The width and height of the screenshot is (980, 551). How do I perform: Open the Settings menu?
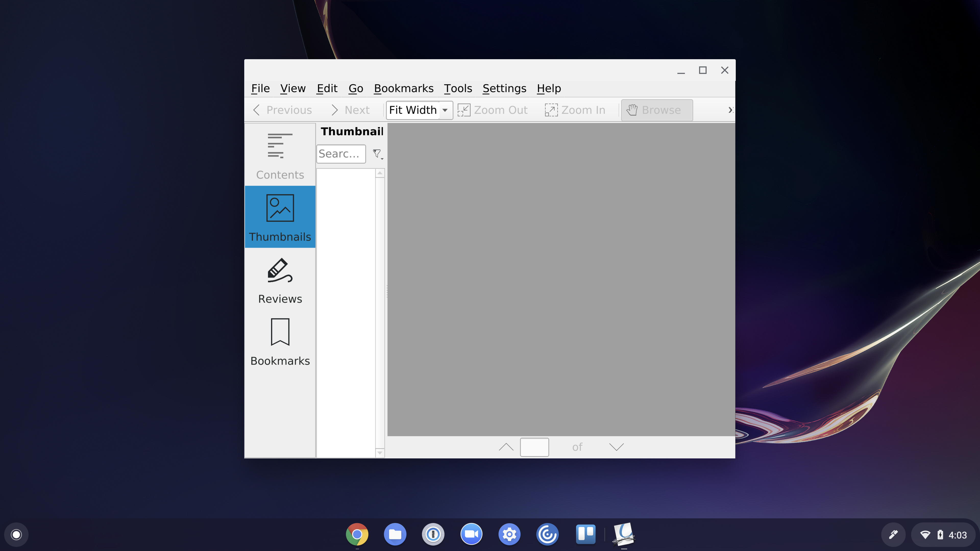pyautogui.click(x=504, y=88)
